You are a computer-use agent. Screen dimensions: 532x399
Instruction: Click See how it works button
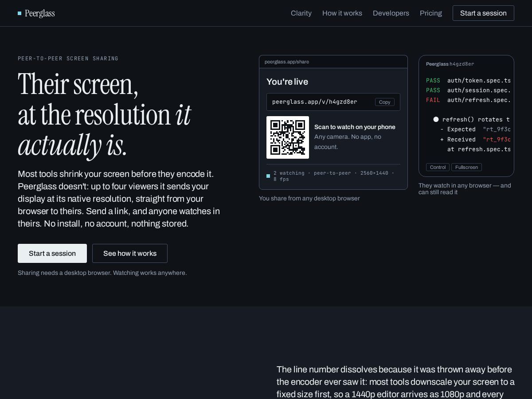(x=130, y=254)
